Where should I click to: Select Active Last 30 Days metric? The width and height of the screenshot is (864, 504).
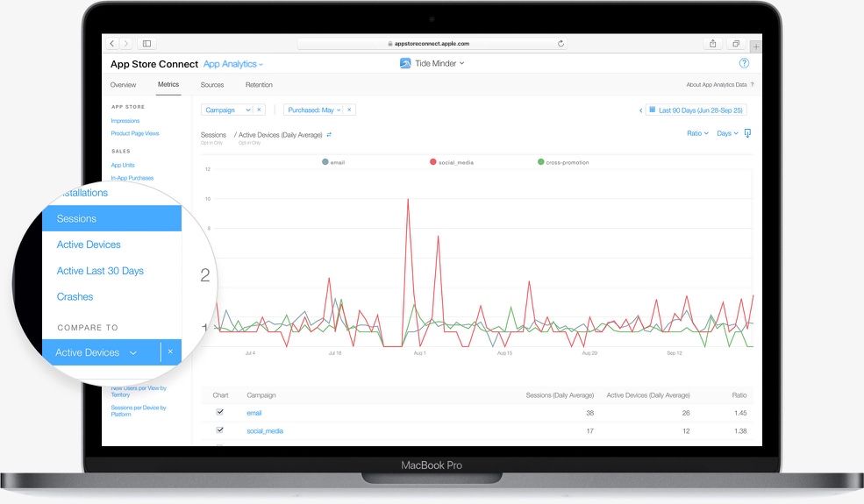click(x=100, y=271)
